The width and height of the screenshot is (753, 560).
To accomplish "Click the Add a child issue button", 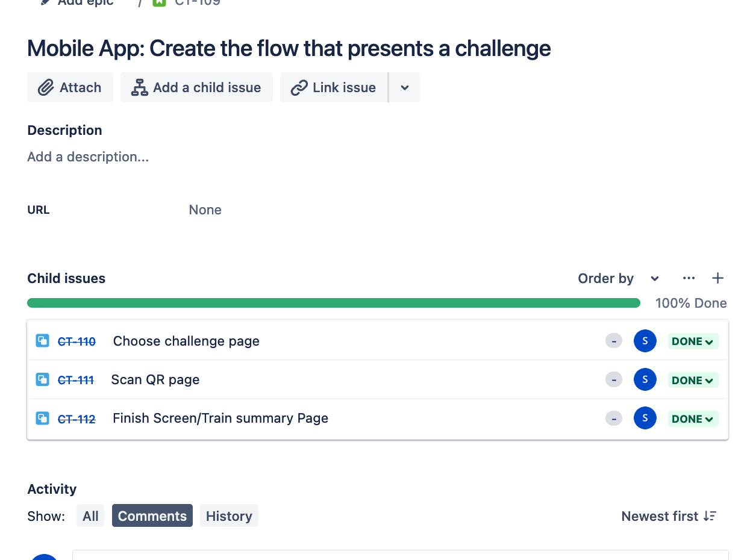I will [196, 87].
